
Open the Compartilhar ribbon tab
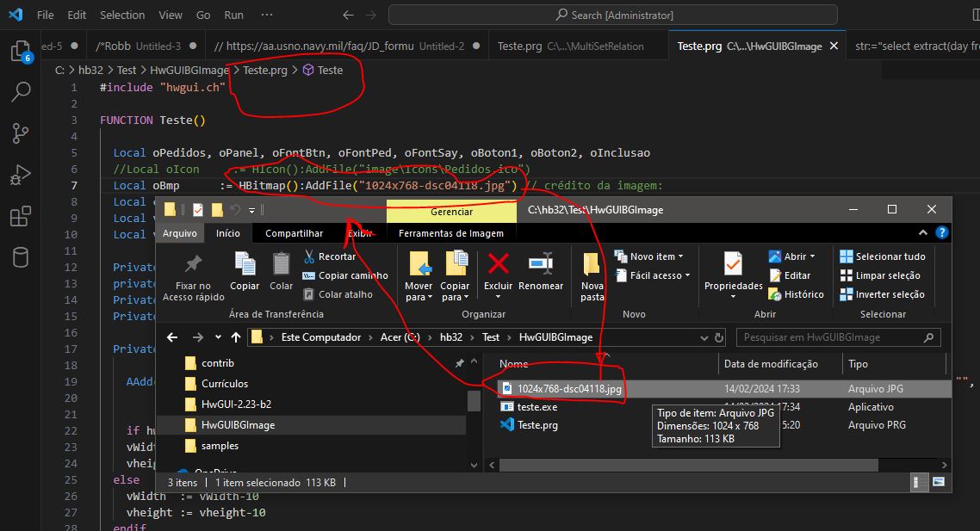pos(294,233)
